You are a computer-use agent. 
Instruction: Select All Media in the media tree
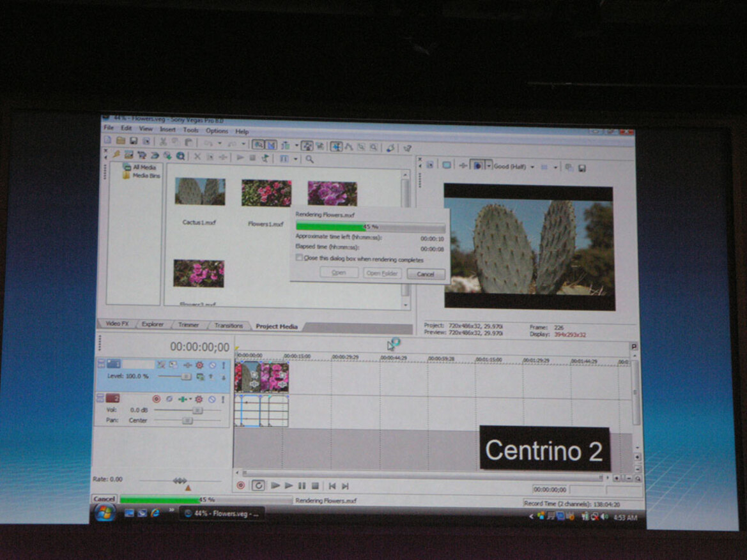point(141,167)
